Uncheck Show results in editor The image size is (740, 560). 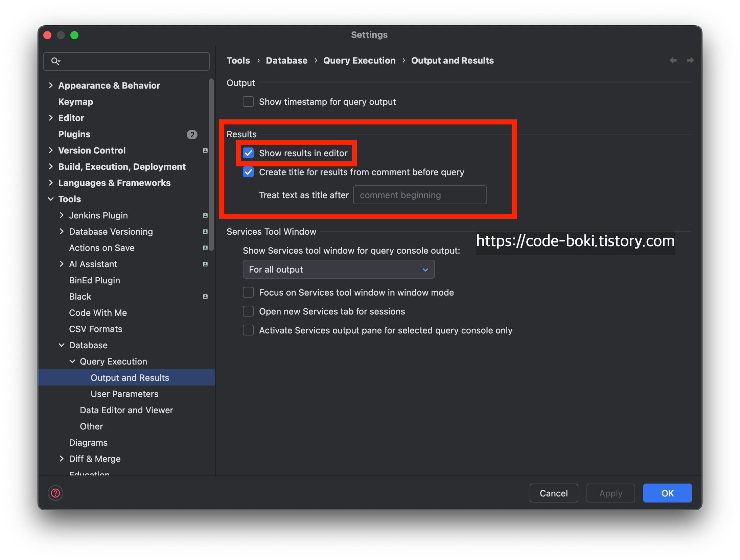click(x=248, y=153)
